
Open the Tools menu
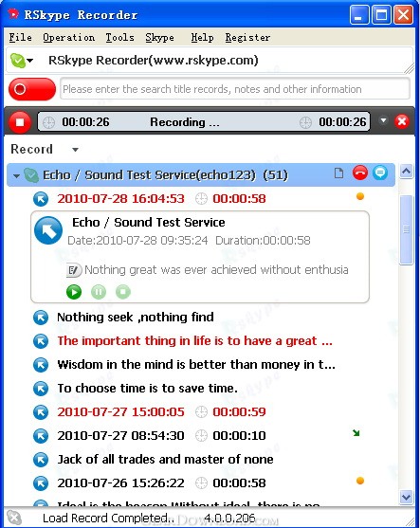pos(119,37)
